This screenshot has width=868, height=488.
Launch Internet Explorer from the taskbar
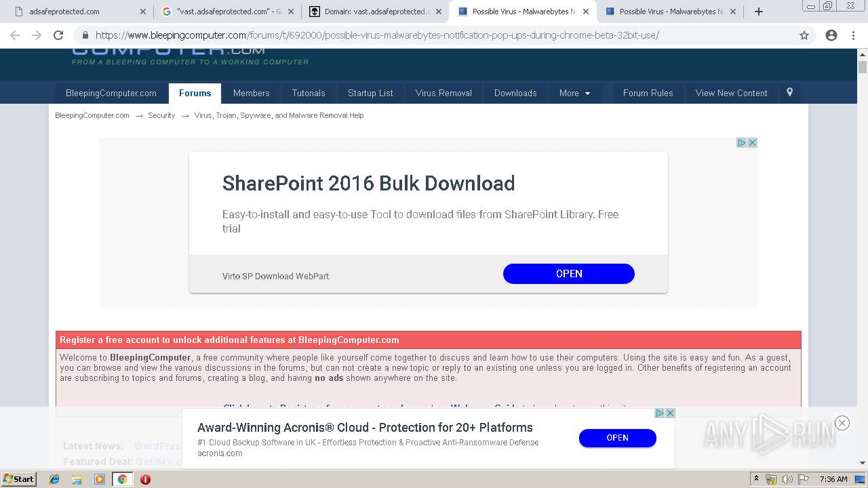point(54,479)
